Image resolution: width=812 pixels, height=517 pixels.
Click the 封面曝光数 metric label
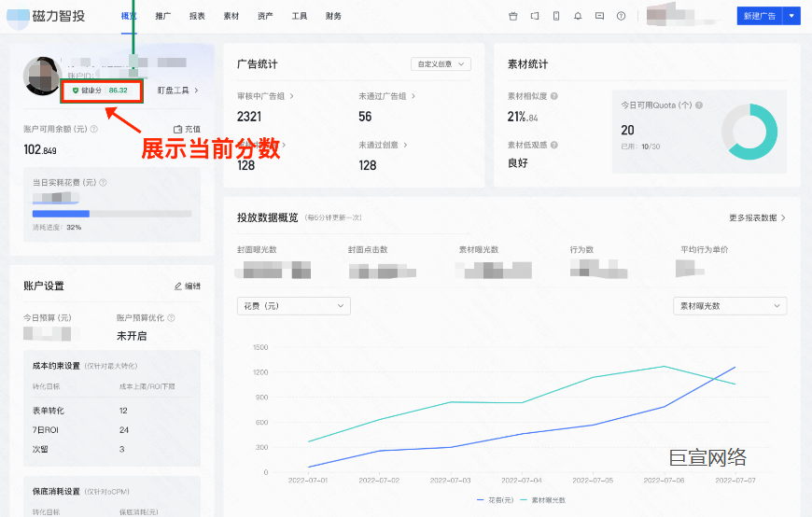point(257,250)
